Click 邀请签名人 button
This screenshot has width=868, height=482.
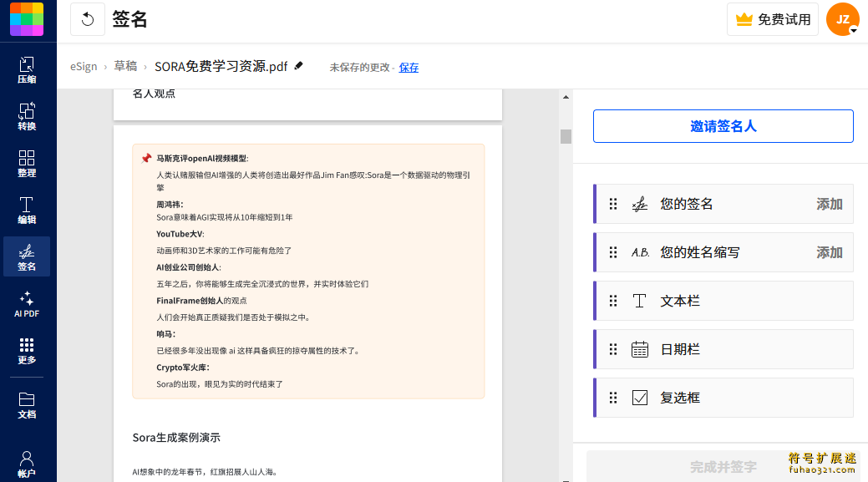coord(723,126)
